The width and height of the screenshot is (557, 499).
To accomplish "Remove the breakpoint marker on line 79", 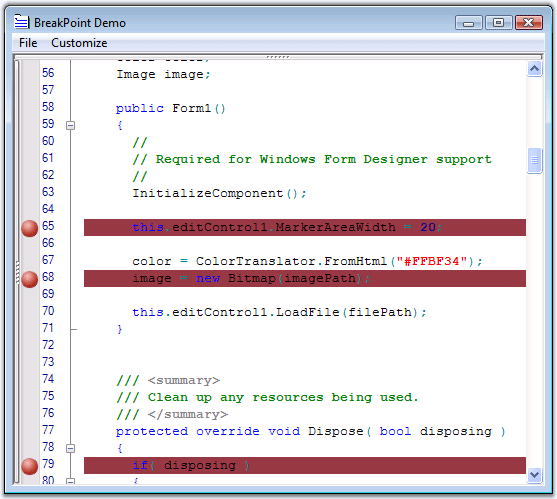I will point(29,466).
